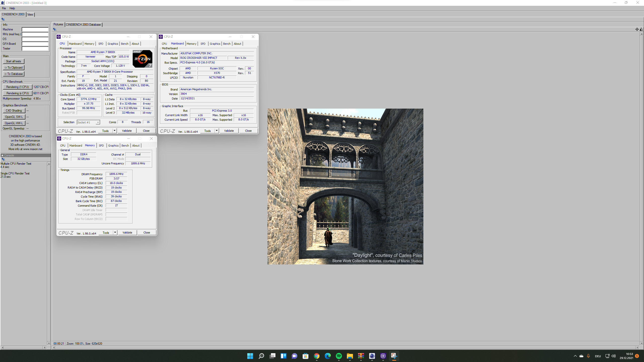Click into the GFX-Board field
This screenshot has width=644, height=362.
[35, 44]
